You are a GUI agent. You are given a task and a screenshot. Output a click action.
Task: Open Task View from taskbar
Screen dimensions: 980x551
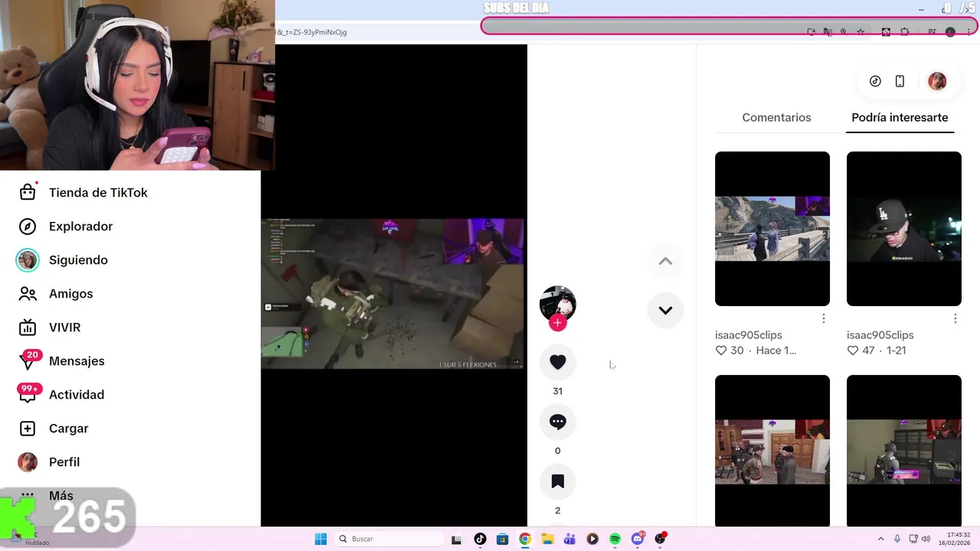click(456, 539)
